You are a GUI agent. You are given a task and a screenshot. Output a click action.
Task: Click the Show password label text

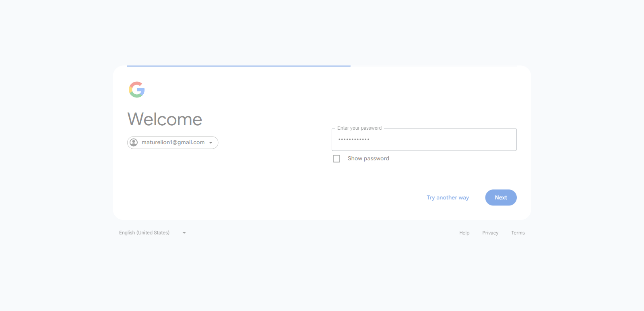[x=368, y=159]
